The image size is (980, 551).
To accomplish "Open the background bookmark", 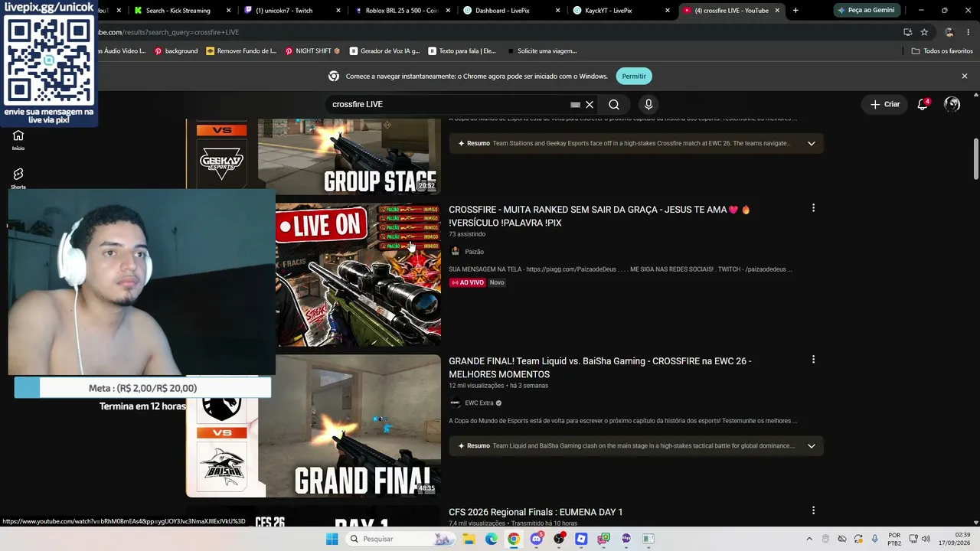I will point(176,51).
